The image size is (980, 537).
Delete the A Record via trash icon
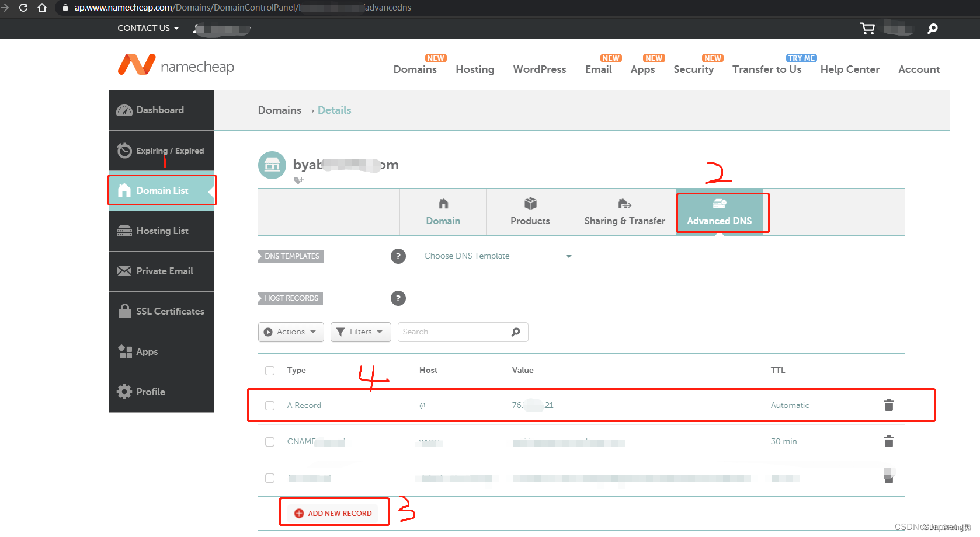889,405
